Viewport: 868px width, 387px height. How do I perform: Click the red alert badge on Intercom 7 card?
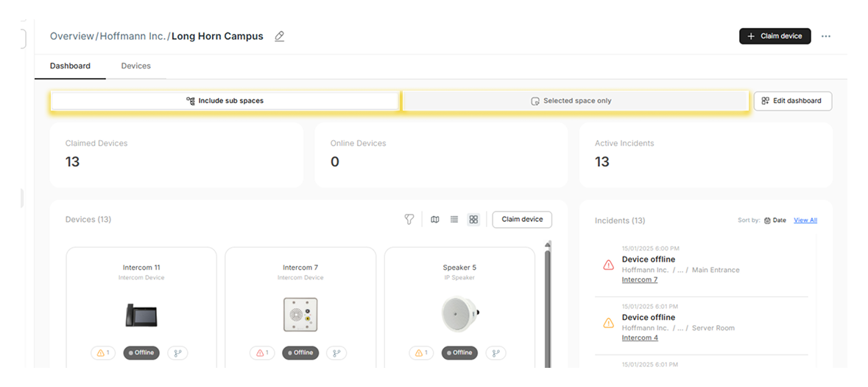(x=262, y=352)
